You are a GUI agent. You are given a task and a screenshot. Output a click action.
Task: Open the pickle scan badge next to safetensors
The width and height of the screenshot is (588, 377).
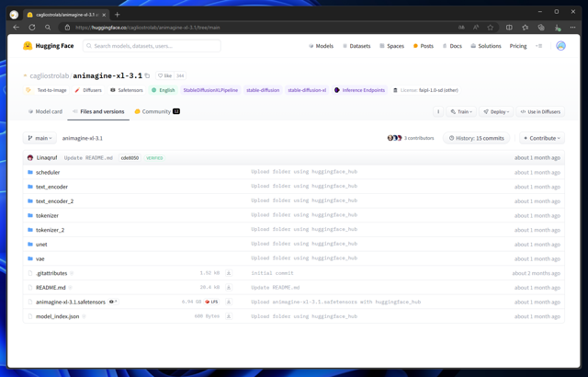pyautogui.click(x=113, y=302)
